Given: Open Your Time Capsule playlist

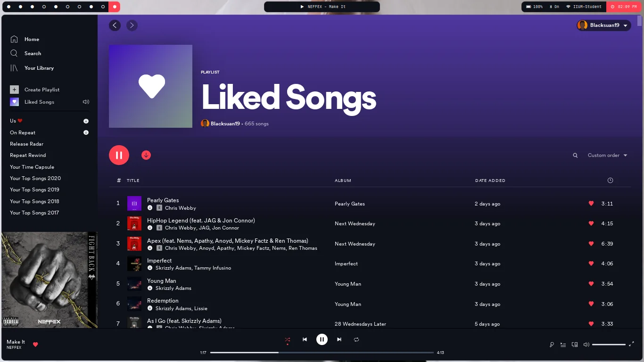Looking at the screenshot, I should point(32,167).
